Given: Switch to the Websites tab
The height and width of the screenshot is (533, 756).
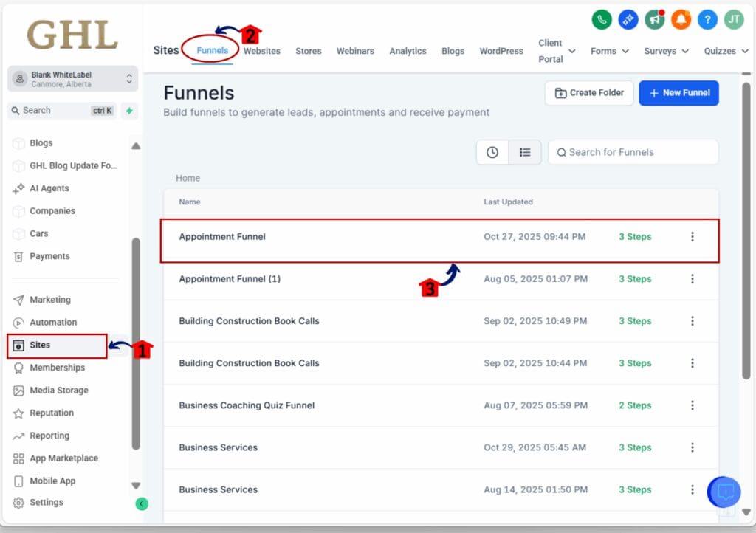Looking at the screenshot, I should [x=261, y=51].
